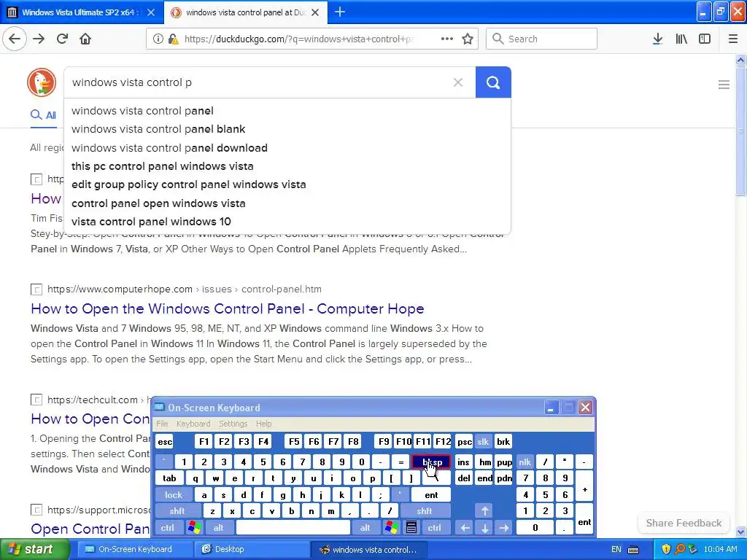747x560 pixels.
Task: Select the All search results tab
Action: (x=44, y=115)
